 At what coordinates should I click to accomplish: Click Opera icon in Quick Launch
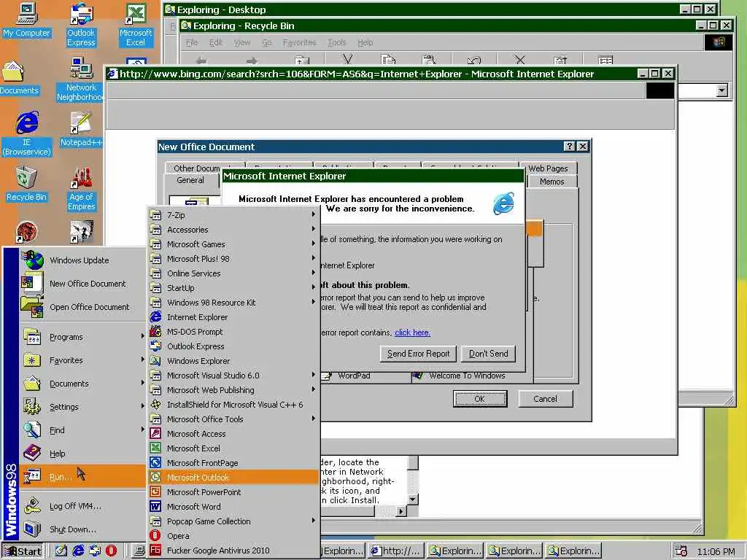[111, 551]
